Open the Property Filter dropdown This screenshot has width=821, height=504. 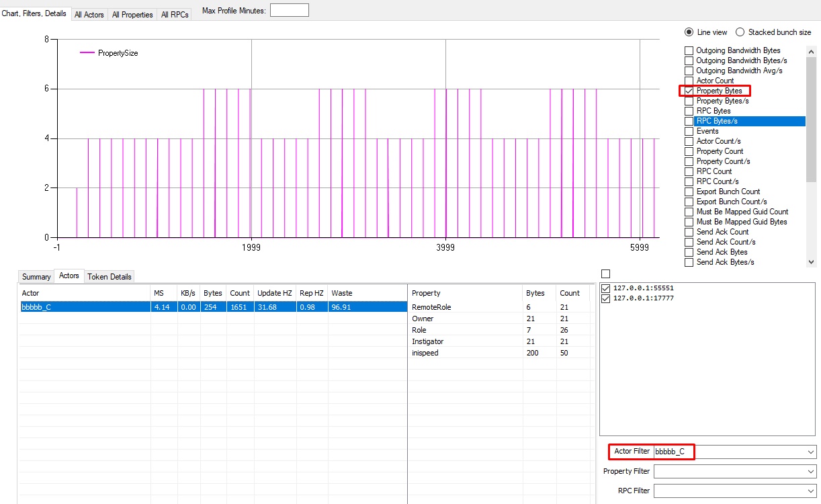click(x=811, y=472)
